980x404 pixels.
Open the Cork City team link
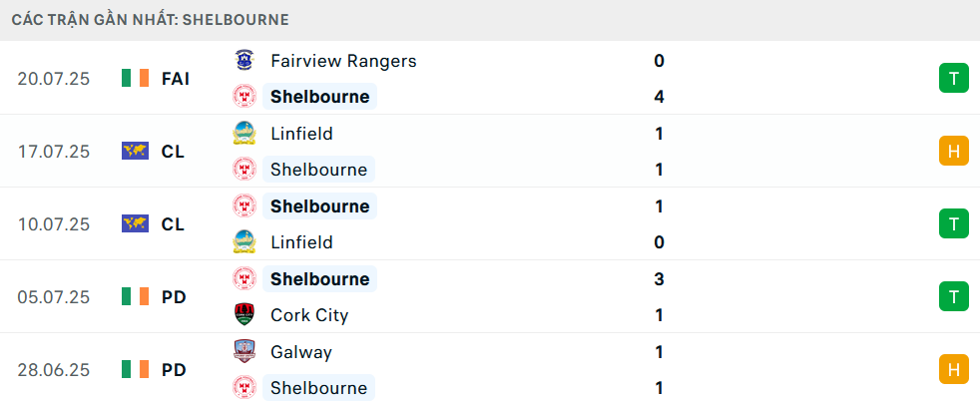coord(308,314)
